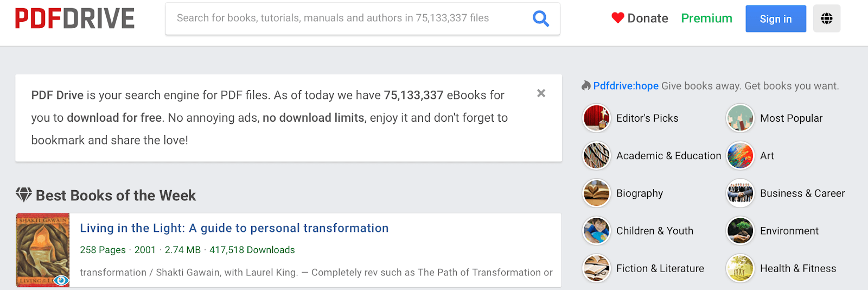The height and width of the screenshot is (290, 868).
Task: Open the Editor's Picks category icon
Action: pyautogui.click(x=596, y=118)
